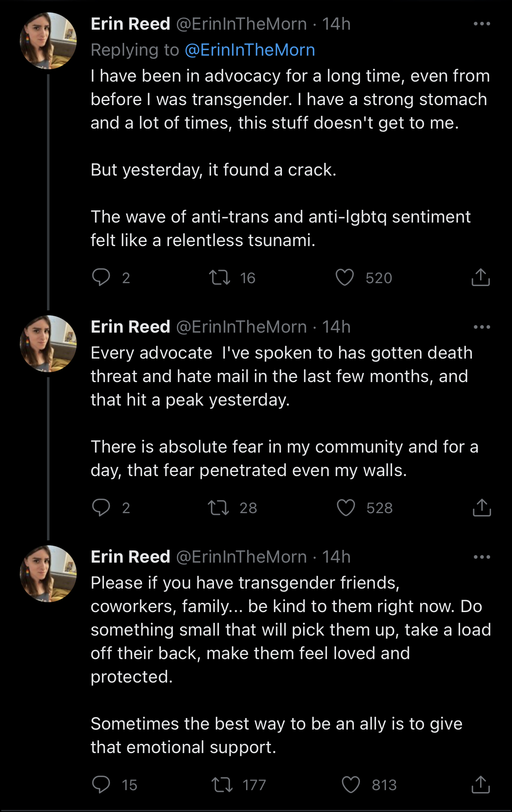Share the 'absolute fear in my community' tweet
Image resolution: width=512 pixels, height=812 pixels.
(481, 507)
